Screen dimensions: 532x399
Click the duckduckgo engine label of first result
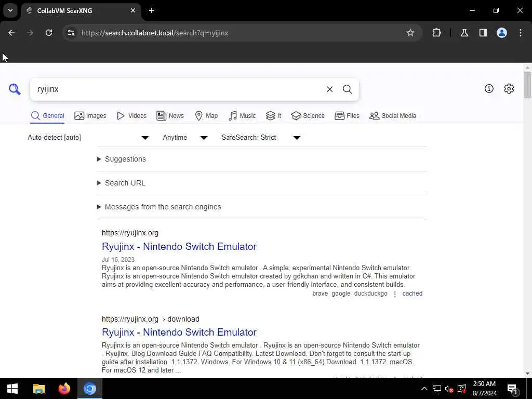(x=371, y=294)
